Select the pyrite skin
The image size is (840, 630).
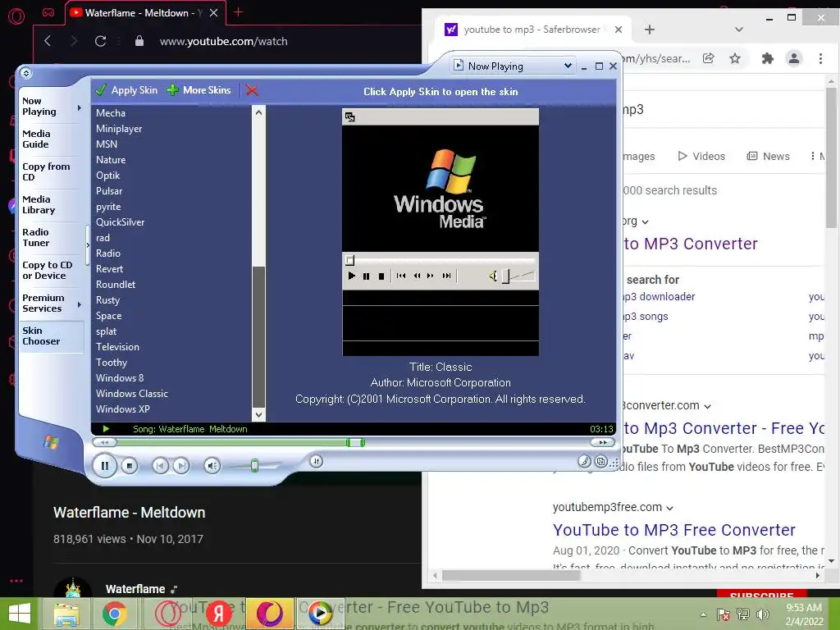(x=108, y=206)
